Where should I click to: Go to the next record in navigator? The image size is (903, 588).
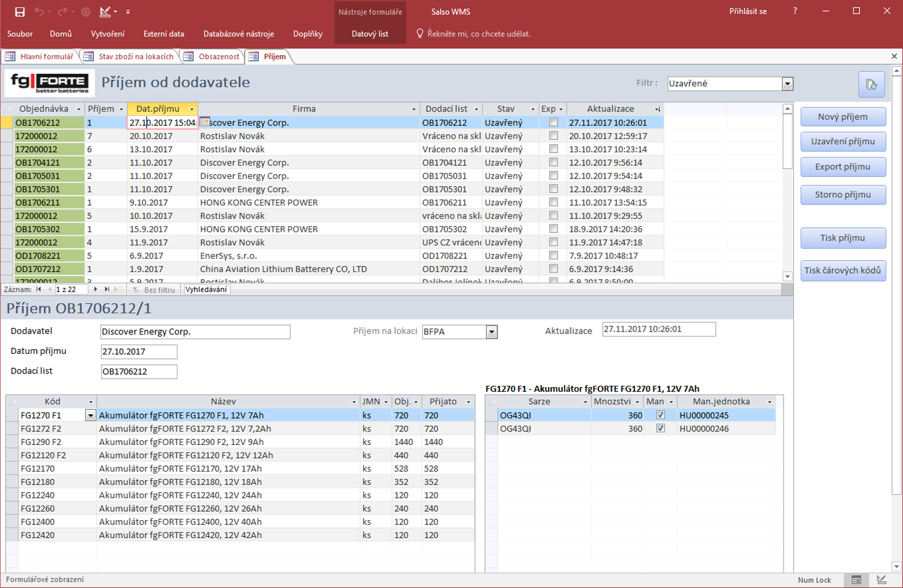pyautogui.click(x=96, y=289)
